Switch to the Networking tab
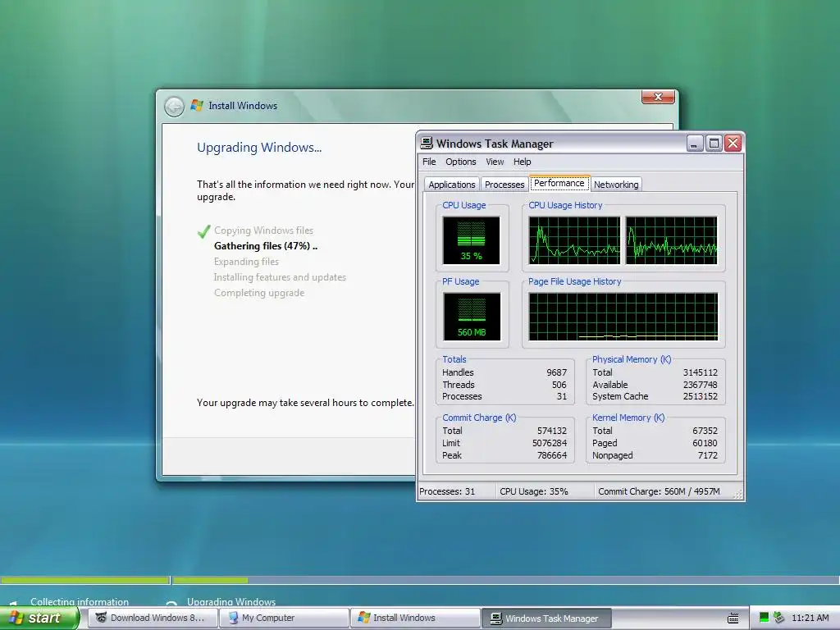The width and height of the screenshot is (840, 630). tap(616, 185)
